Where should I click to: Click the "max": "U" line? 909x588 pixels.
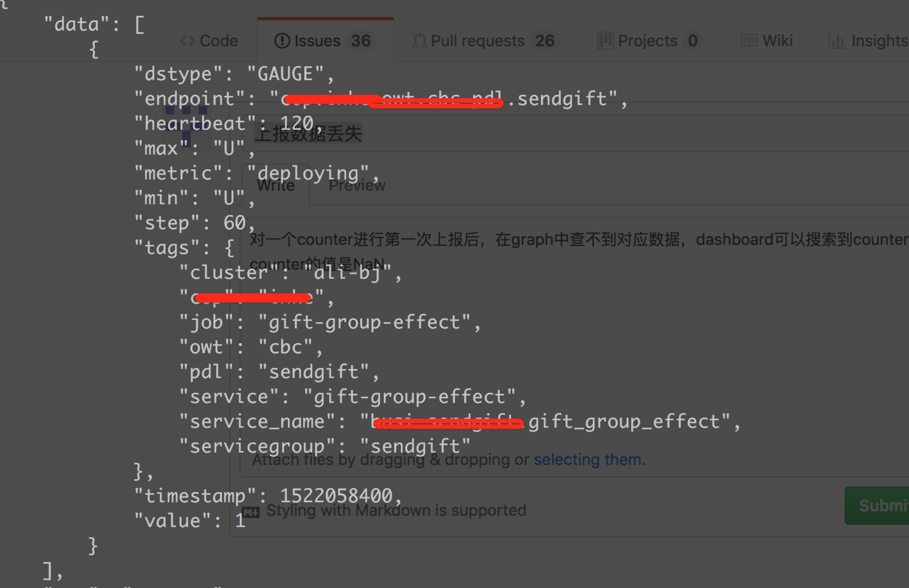195,148
